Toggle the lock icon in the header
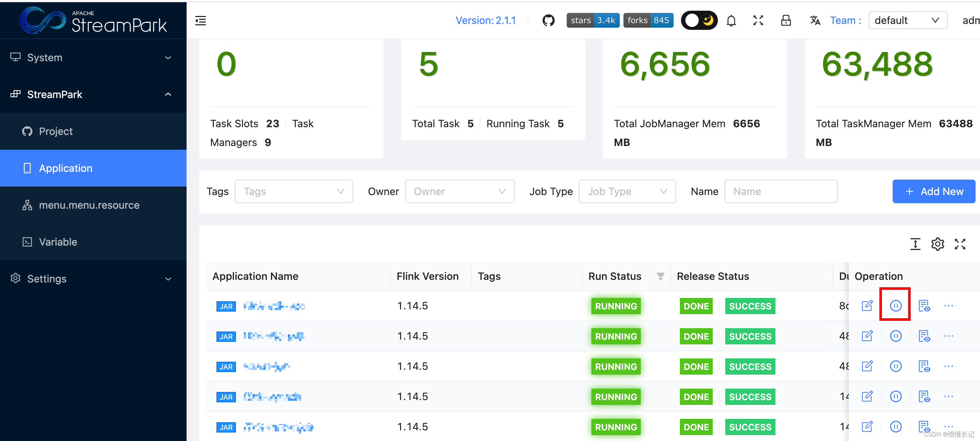This screenshot has height=441, width=980. (x=786, y=20)
